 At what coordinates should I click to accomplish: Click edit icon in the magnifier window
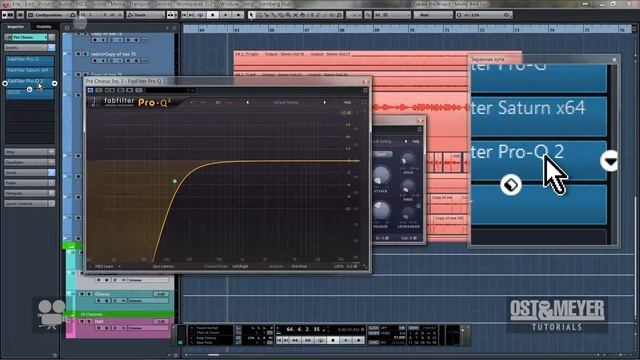pos(511,185)
